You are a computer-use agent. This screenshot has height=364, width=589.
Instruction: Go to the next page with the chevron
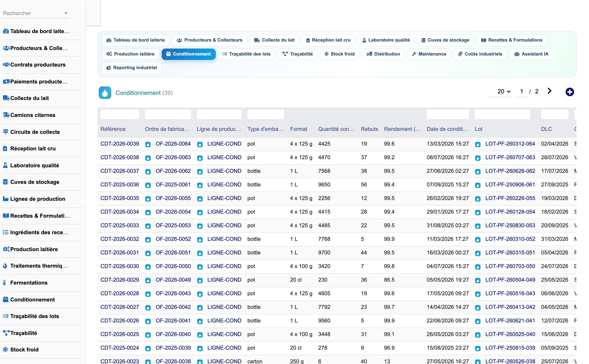(x=549, y=91)
